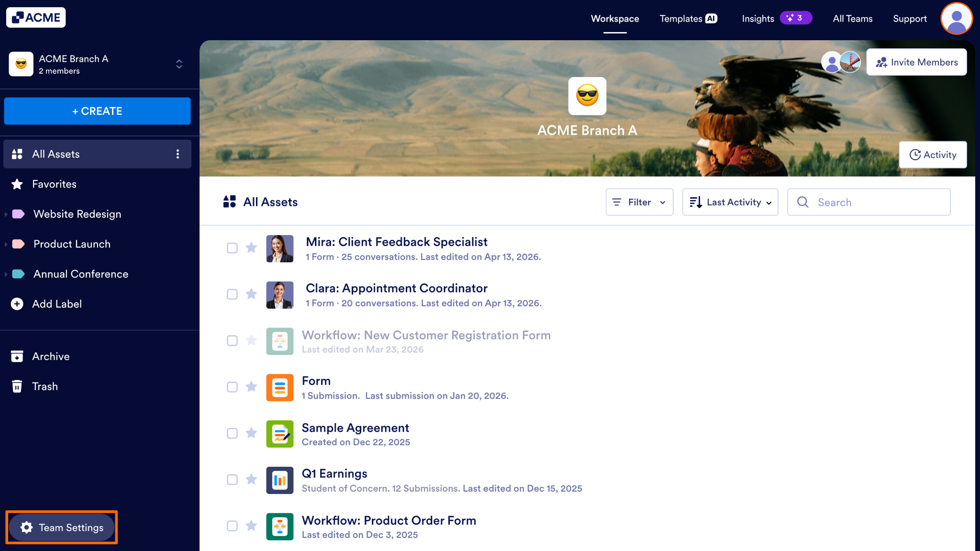980x551 pixels.
Task: Open All Assets three-dot options menu
Action: pos(178,154)
